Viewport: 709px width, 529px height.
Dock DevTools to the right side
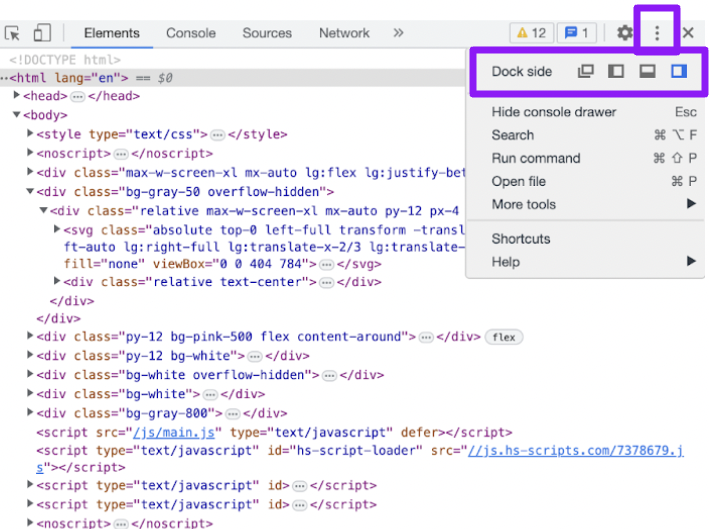(x=679, y=71)
